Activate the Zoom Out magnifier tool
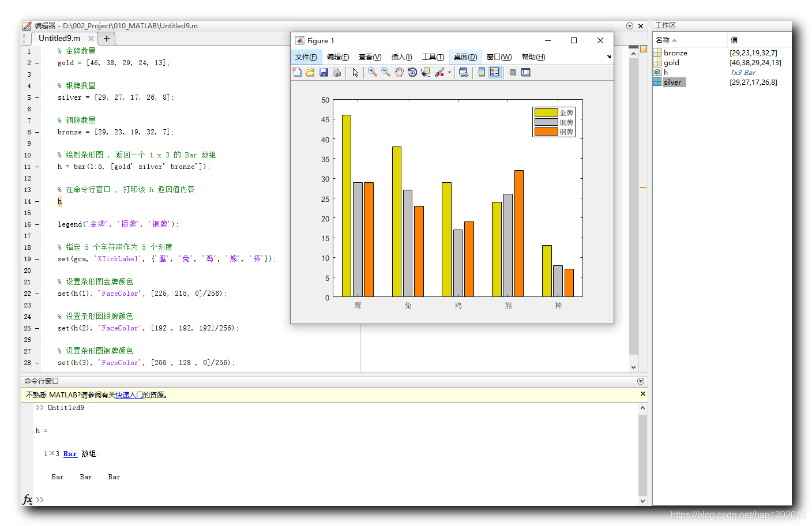Screen dimensions: 812x526 [386, 72]
